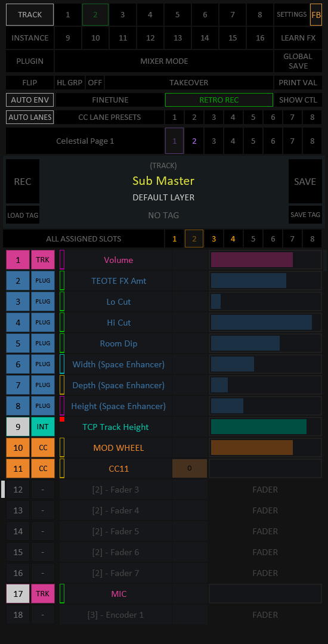Toggle FINETUNE
This screenshot has height=644, width=328.
[110, 100]
